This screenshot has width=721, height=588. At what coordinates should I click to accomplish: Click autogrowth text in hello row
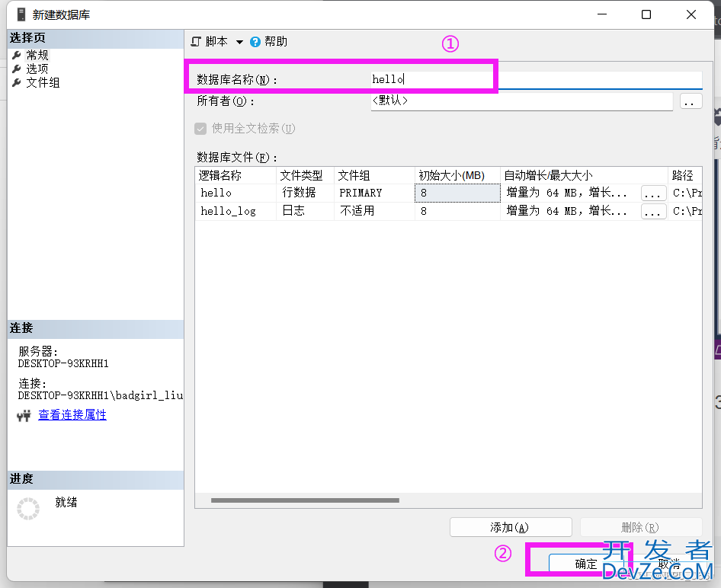566,193
